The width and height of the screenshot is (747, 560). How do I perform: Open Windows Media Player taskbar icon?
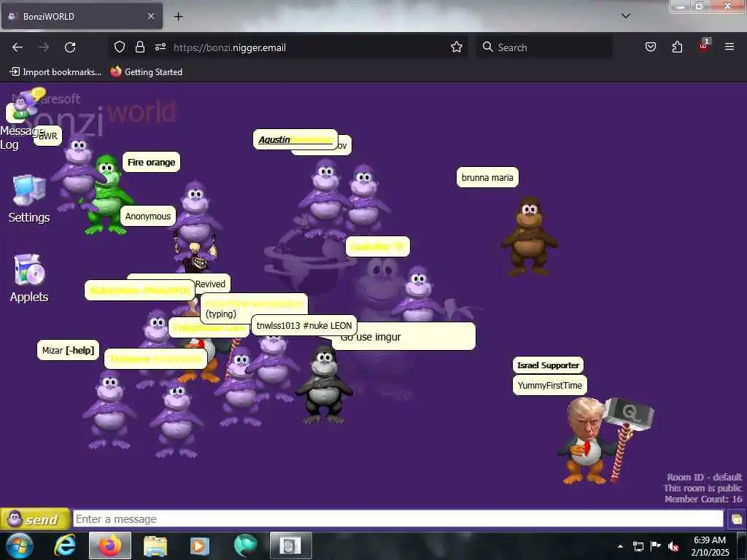[200, 545]
